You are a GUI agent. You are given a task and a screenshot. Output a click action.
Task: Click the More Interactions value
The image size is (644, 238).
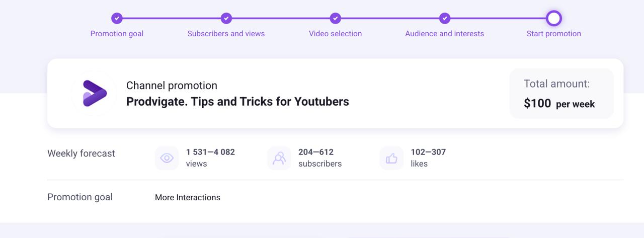click(188, 197)
